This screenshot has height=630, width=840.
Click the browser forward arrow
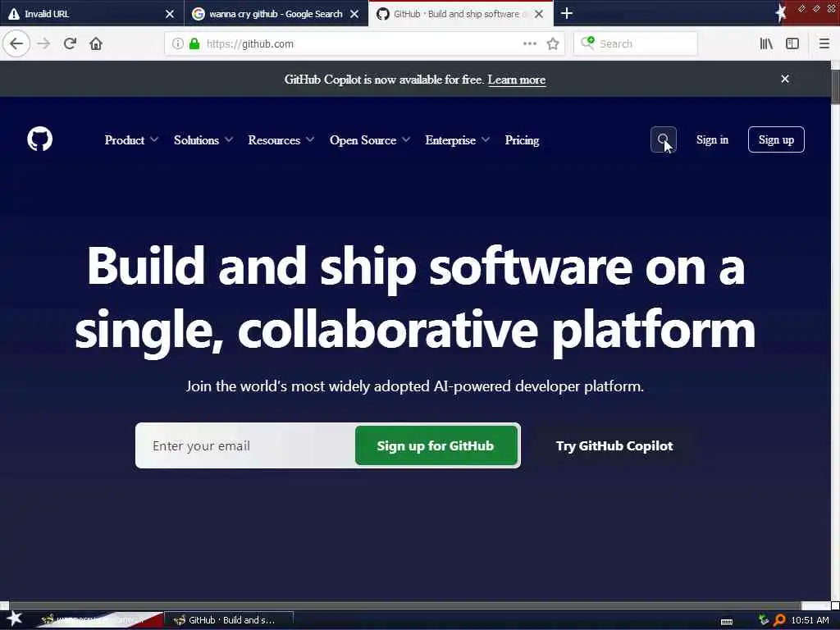coord(43,44)
